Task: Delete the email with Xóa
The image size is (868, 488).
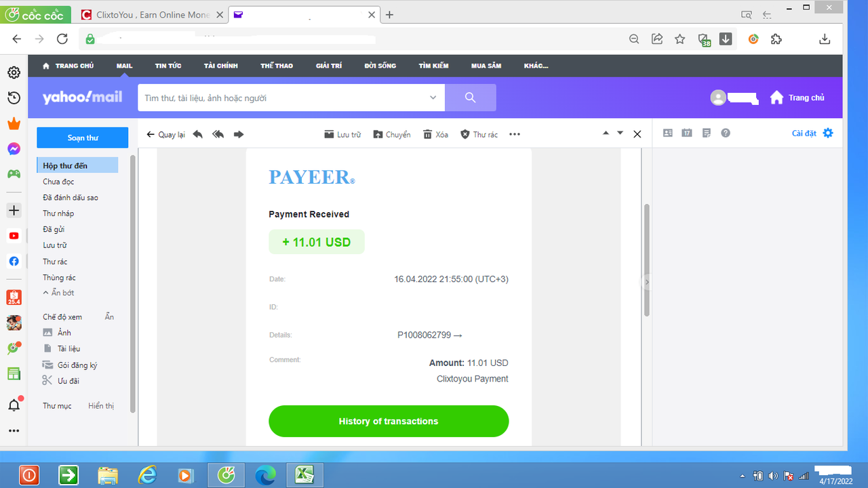Action: [x=435, y=134]
